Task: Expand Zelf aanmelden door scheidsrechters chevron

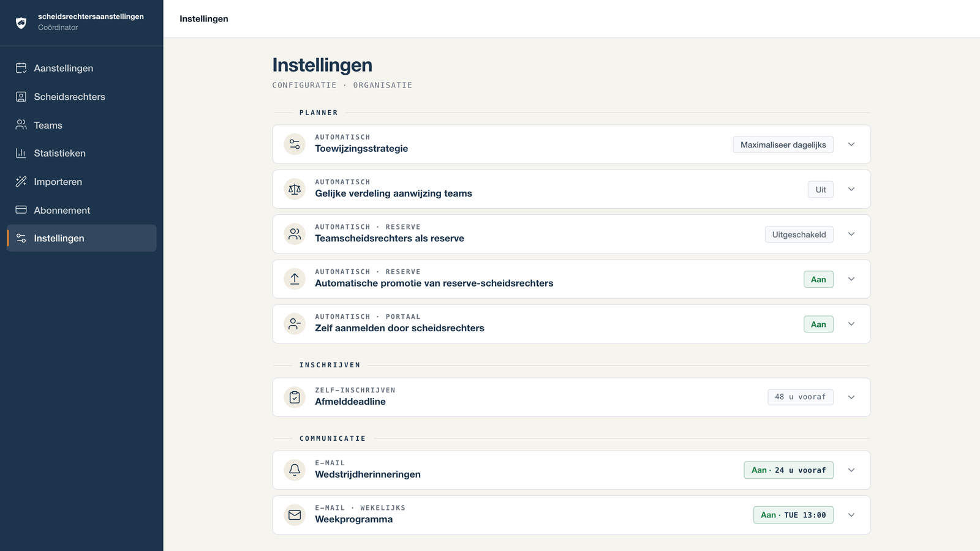Action: (851, 324)
